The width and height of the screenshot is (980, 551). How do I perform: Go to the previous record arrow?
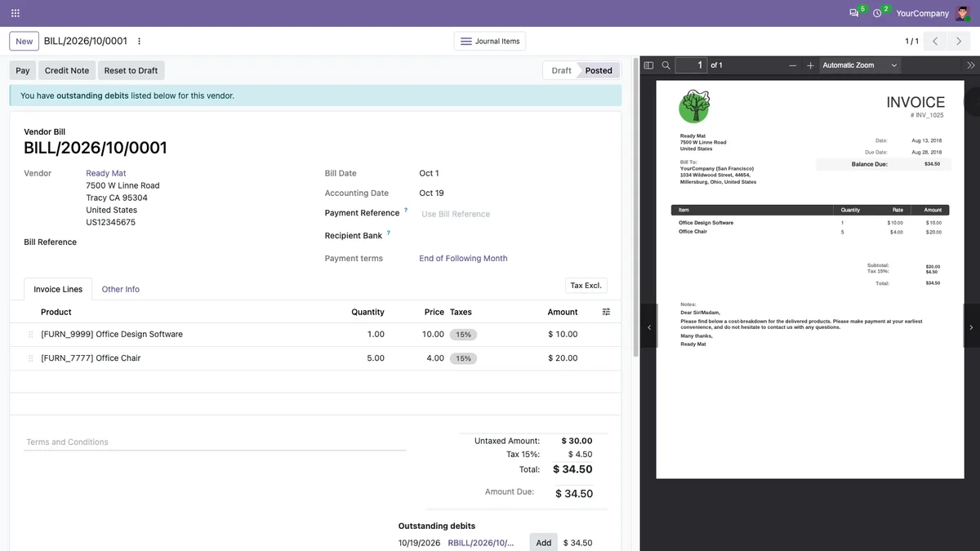(x=935, y=41)
